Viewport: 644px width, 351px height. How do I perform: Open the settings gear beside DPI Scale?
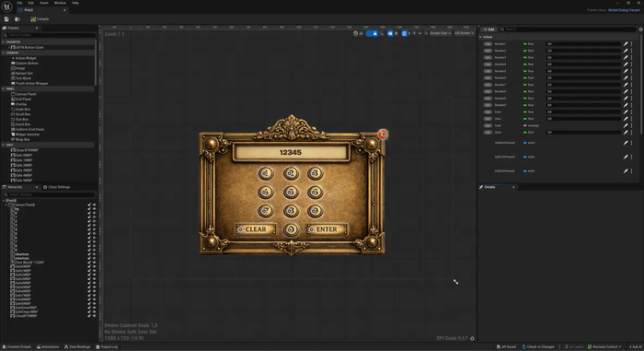pyautogui.click(x=472, y=338)
